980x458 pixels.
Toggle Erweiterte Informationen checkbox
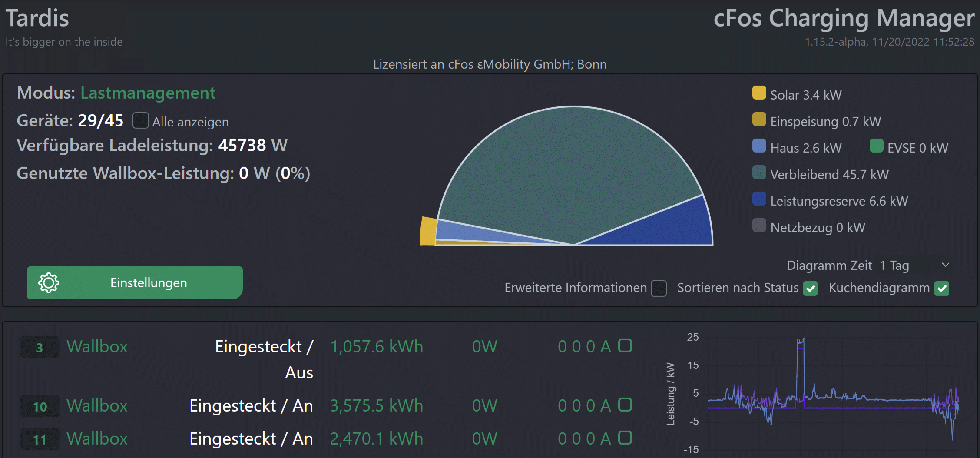(x=659, y=288)
